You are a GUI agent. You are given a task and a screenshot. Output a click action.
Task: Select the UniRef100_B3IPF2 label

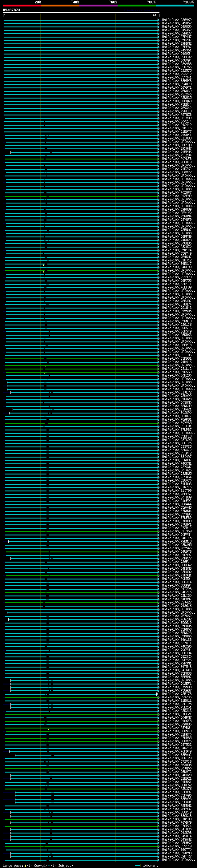176,454
